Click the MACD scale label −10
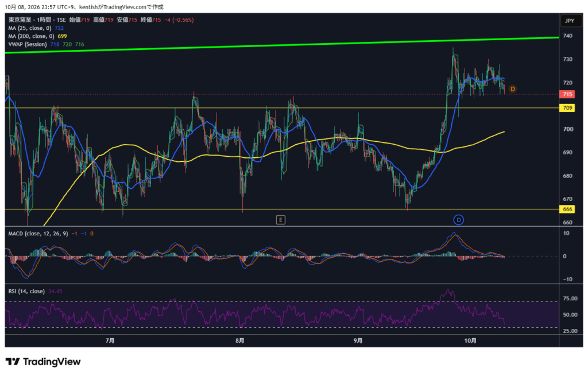The width and height of the screenshot is (588, 376). click(x=567, y=280)
